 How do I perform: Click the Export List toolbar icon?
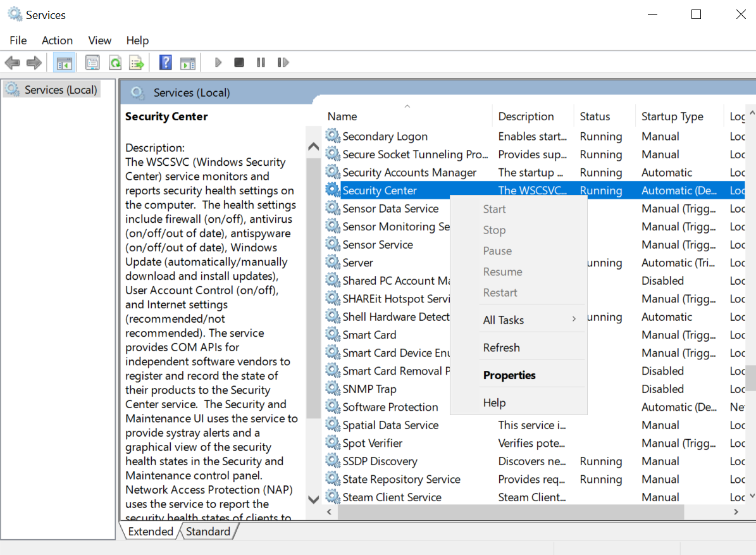coord(137,63)
